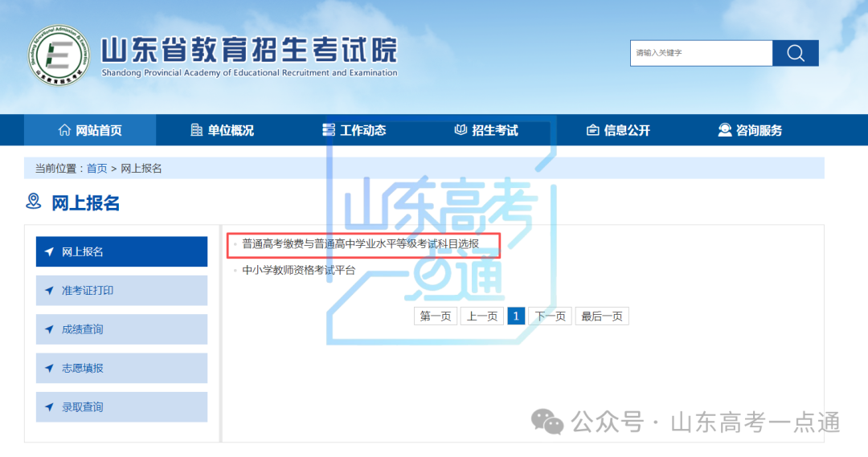Click the list icon beside 工作动态
This screenshot has height=457, width=868.
click(x=328, y=130)
